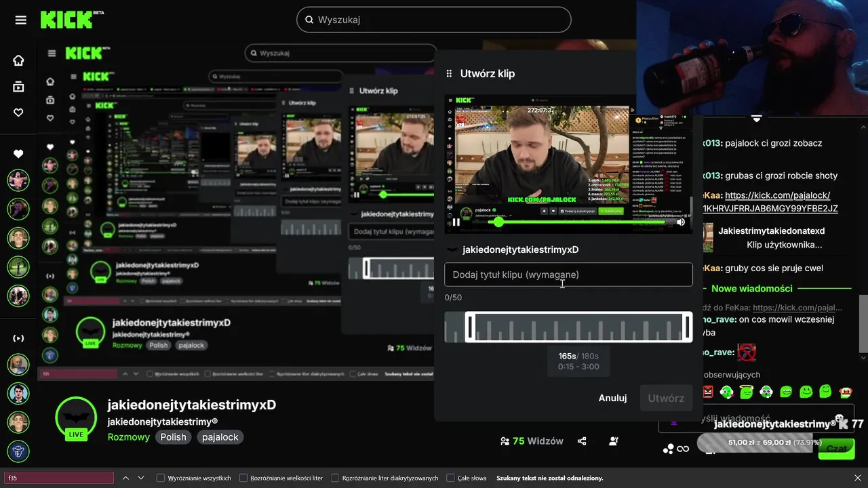Focus the f35 find-in-page field

[59, 478]
